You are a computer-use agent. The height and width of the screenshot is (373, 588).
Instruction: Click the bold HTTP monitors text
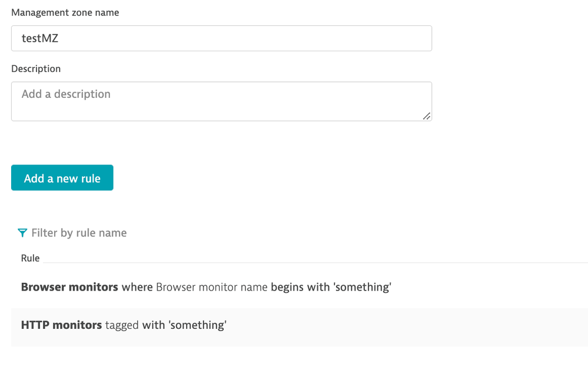pos(61,325)
